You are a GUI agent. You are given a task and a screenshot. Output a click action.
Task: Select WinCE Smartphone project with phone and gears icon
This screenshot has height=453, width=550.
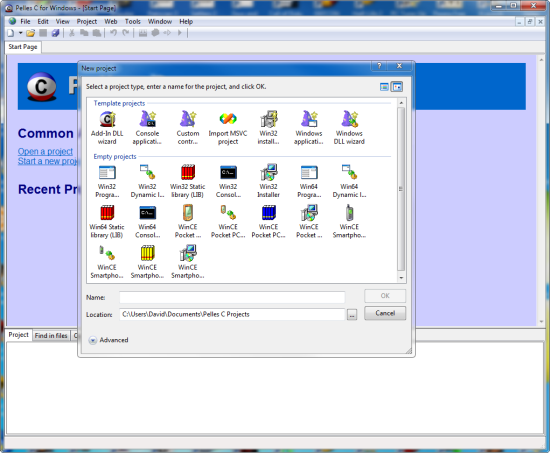(107, 262)
